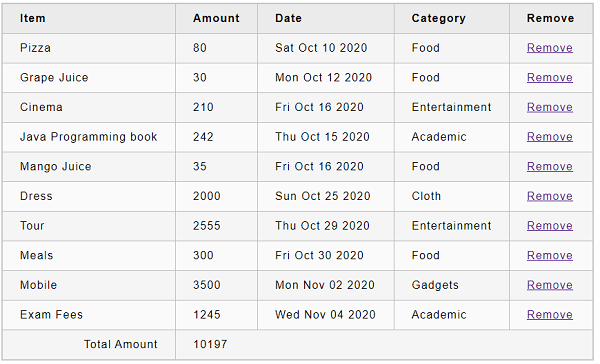
Task: Remove the Grape Juice expense entry
Action: click(x=549, y=78)
